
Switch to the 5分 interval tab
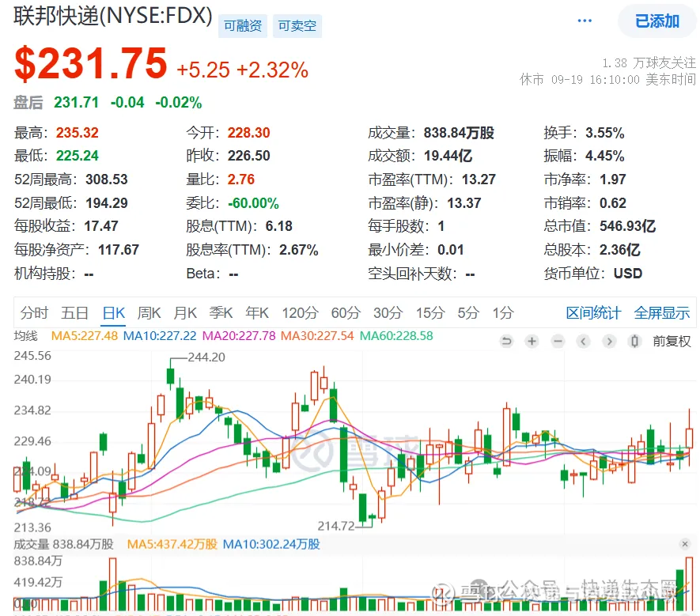coord(468,313)
